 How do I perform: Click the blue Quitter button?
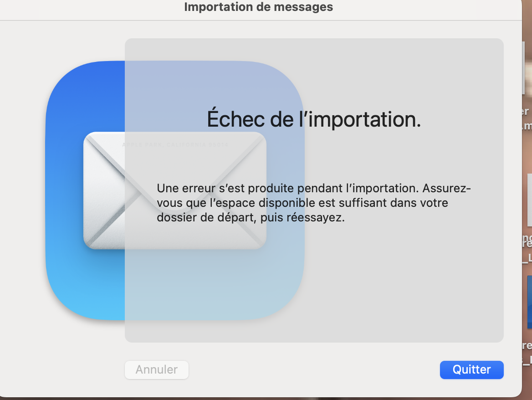471,369
